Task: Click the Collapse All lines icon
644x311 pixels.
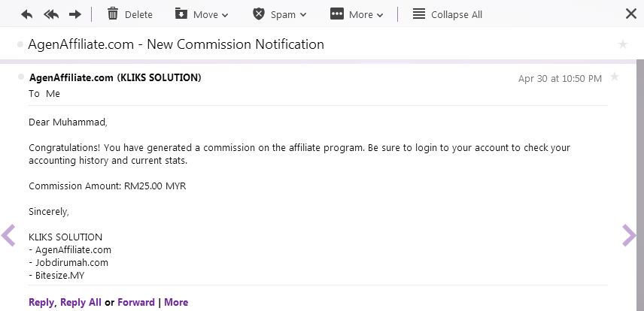Action: 419,14
